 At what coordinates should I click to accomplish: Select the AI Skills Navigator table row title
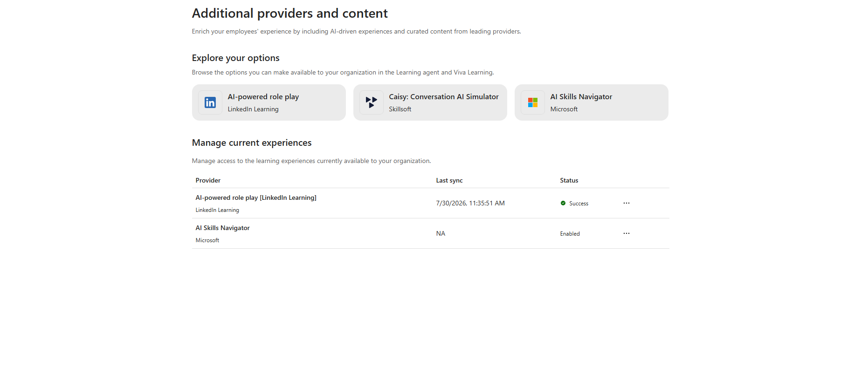223,228
